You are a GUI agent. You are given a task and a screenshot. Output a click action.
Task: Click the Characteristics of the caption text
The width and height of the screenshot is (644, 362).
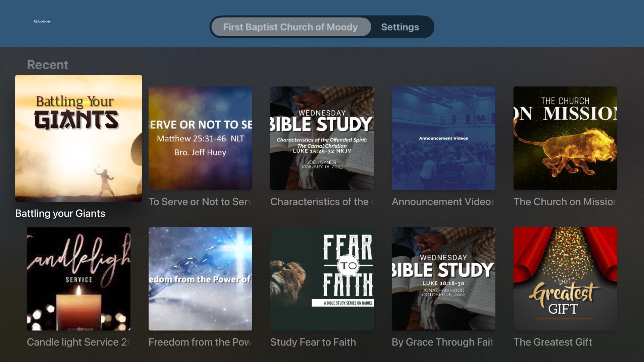coord(321,202)
